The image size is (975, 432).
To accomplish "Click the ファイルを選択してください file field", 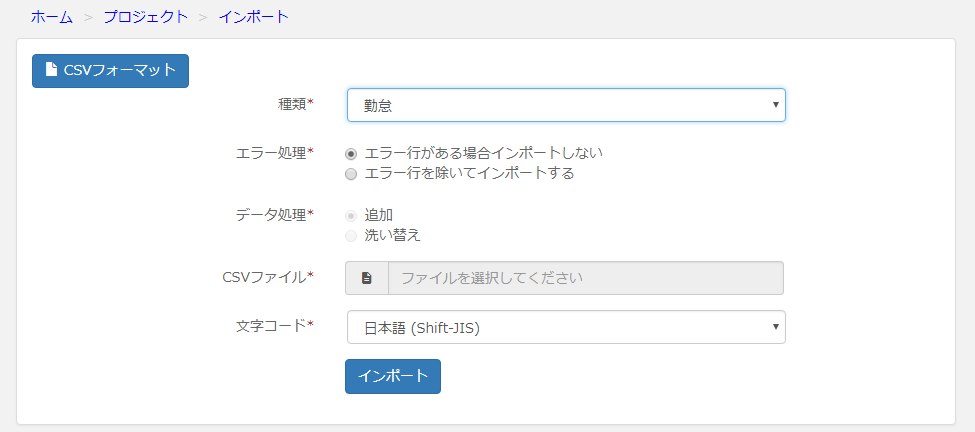I will point(586,278).
